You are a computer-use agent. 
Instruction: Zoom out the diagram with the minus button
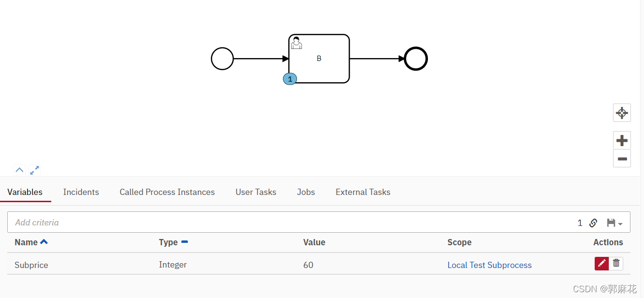622,158
